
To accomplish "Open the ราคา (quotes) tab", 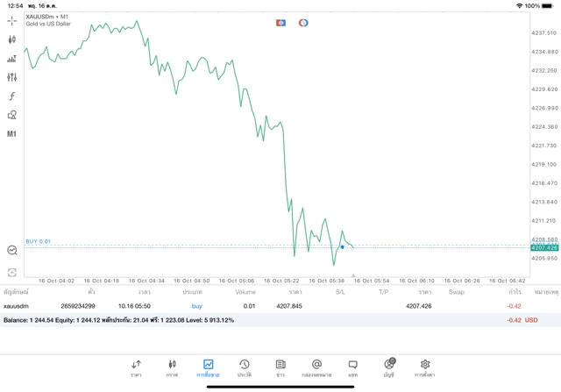I will [x=136, y=367].
